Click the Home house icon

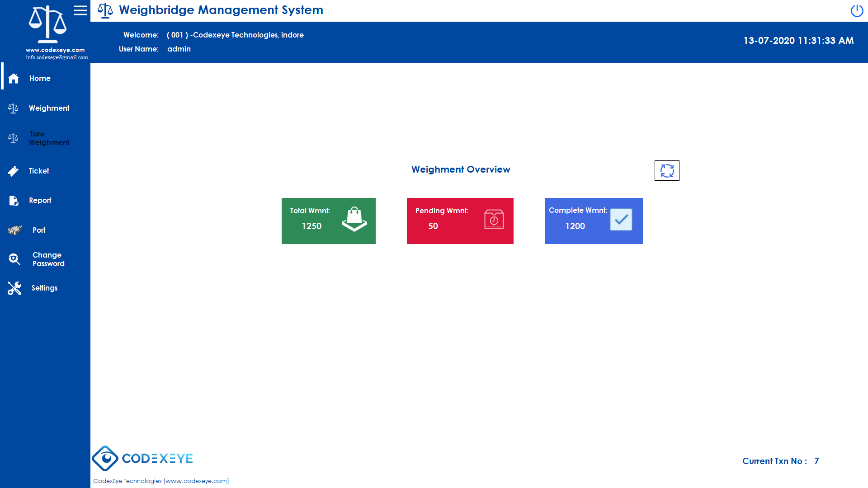(14, 79)
